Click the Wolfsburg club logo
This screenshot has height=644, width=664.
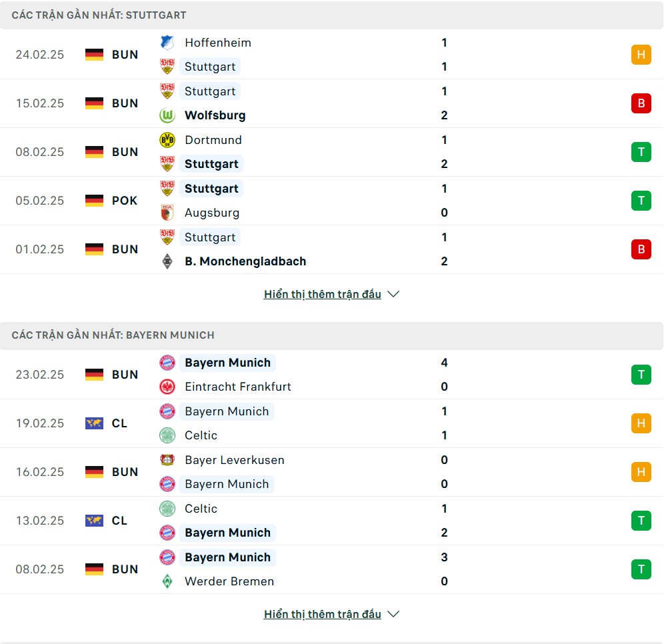click(167, 115)
